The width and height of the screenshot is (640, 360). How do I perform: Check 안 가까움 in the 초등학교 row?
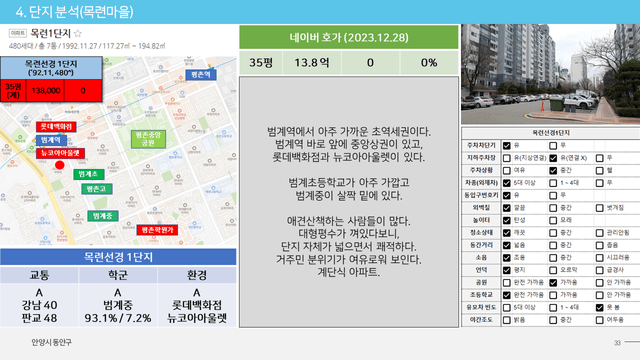point(600,295)
